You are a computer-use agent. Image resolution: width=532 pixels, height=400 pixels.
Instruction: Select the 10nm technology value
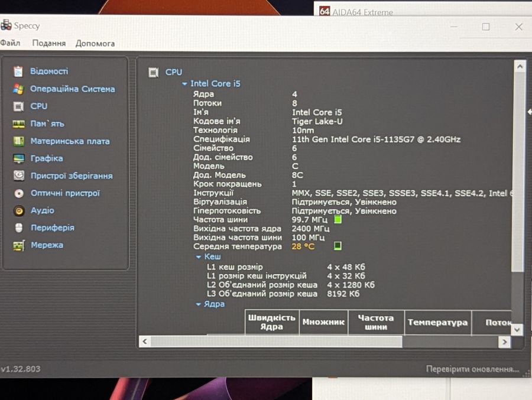(303, 130)
